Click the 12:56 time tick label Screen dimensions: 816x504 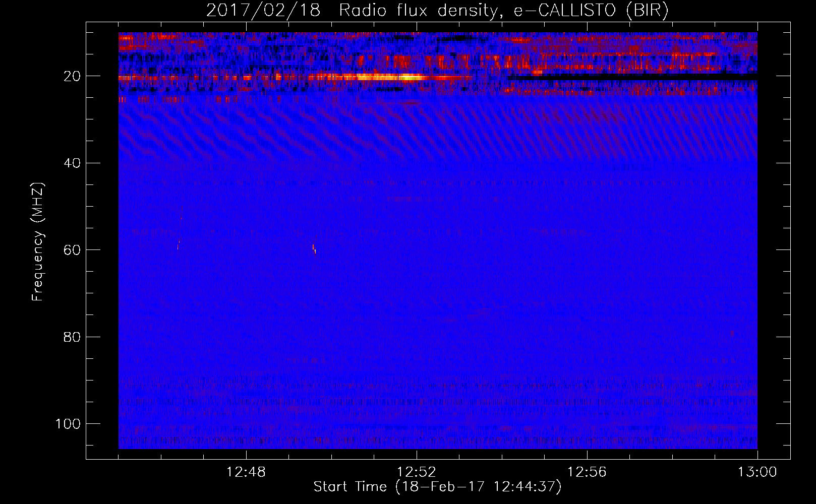tap(587, 472)
